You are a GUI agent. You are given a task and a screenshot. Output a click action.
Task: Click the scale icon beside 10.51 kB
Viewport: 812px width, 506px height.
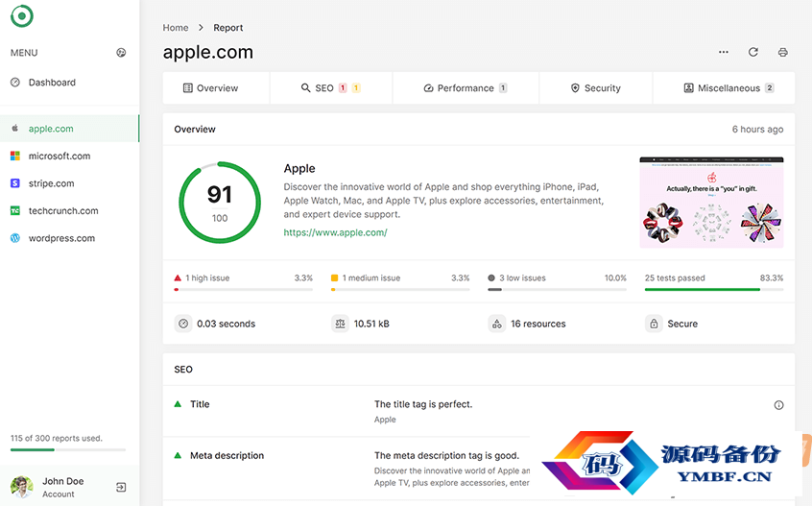[x=340, y=324]
